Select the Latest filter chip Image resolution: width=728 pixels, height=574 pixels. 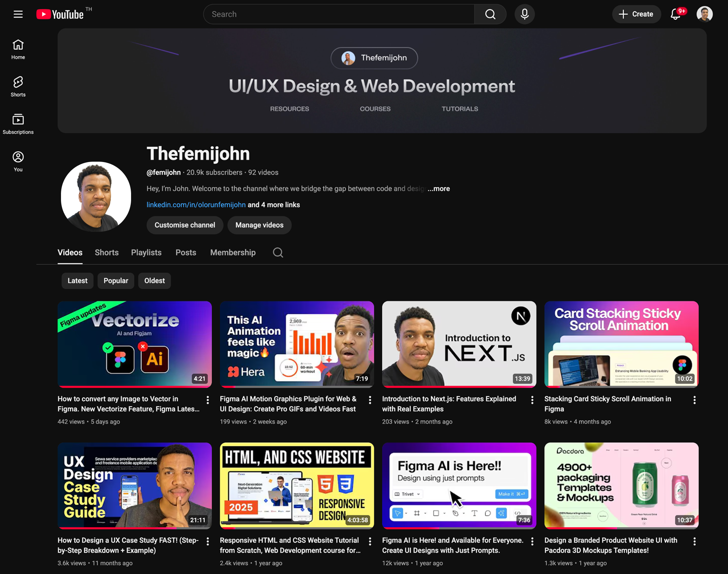tap(77, 281)
